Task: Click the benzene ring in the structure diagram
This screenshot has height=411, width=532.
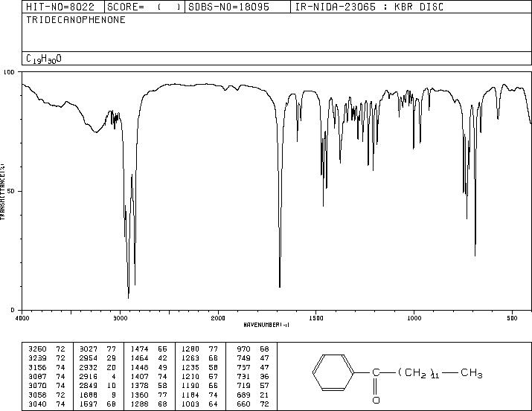Action: coord(333,373)
